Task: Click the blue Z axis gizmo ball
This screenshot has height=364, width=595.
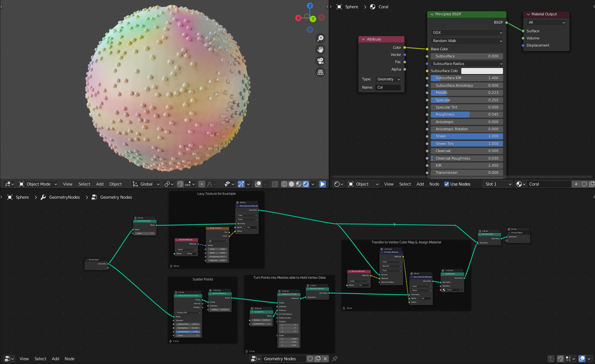Action: tap(310, 6)
